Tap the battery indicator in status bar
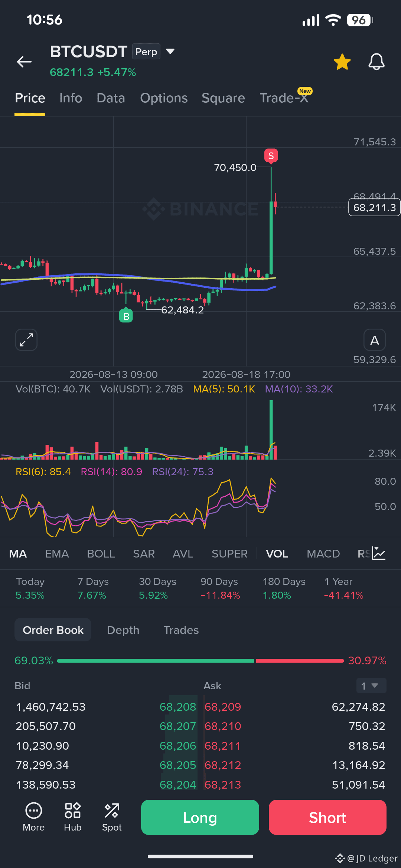The height and width of the screenshot is (868, 401). [360, 20]
